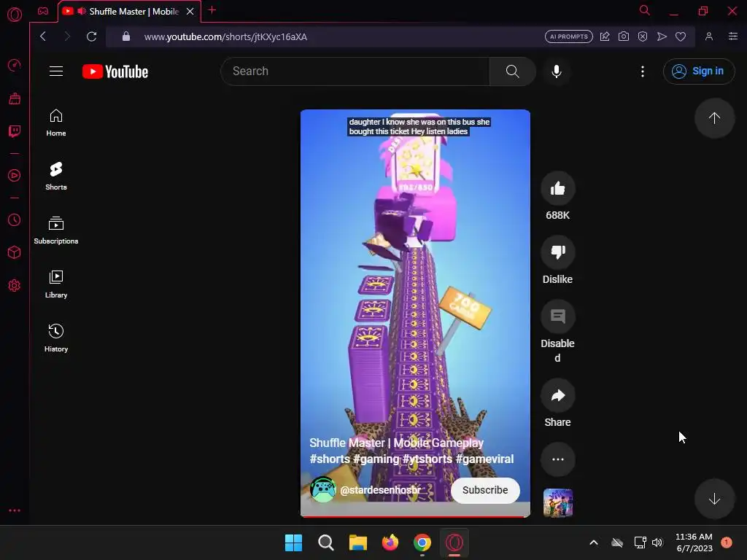Open Easy Setup sliders icon

point(732,36)
